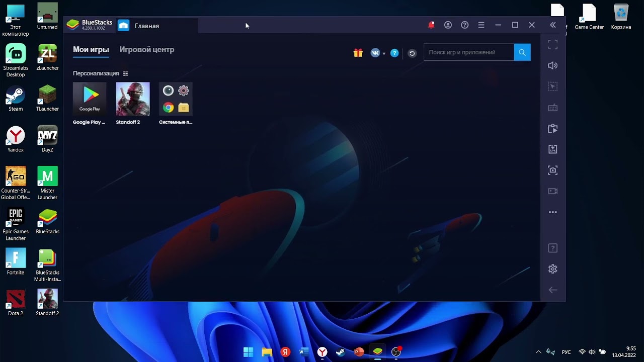This screenshot has width=644, height=362.
Task: Open the sidebar help guide icon
Action: click(553, 248)
